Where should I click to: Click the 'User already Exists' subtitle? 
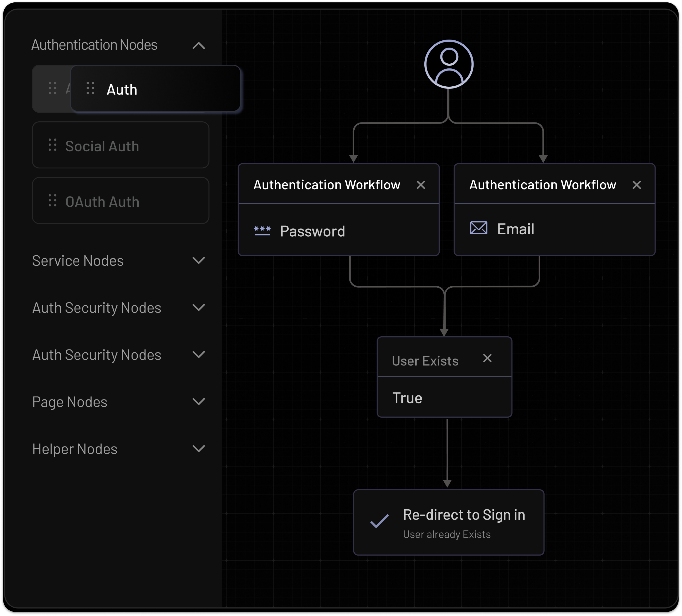click(x=447, y=535)
